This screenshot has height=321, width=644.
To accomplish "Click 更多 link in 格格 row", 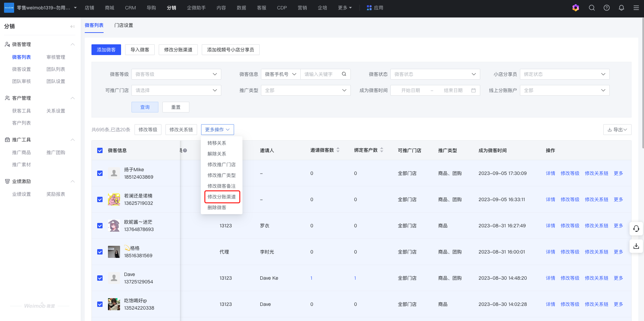I will pyautogui.click(x=618, y=252).
